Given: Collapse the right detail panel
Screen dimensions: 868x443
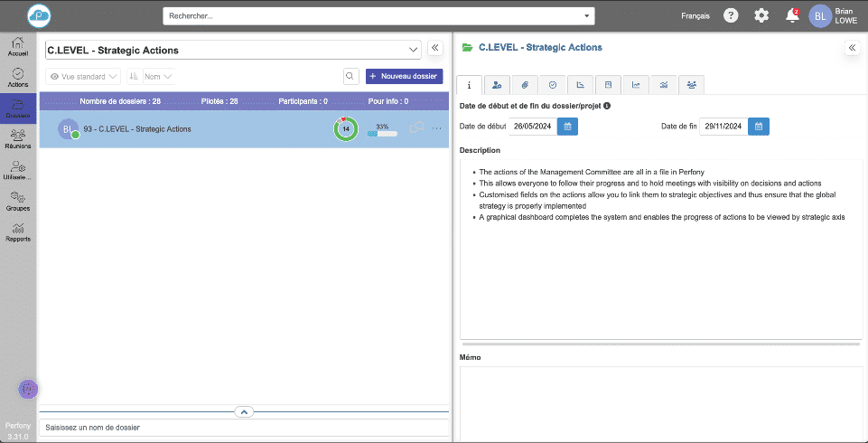Looking at the screenshot, I should click(x=851, y=49).
